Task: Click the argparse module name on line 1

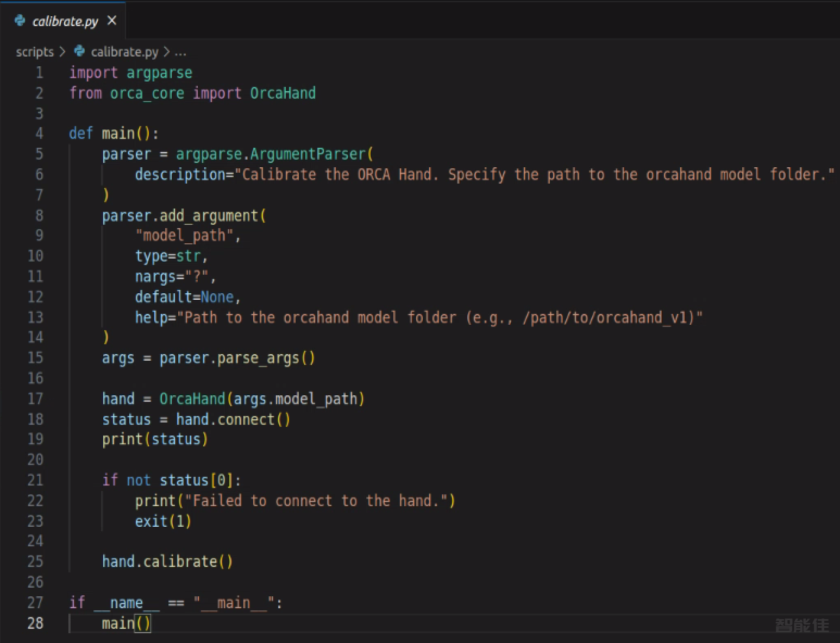Action: 159,73
